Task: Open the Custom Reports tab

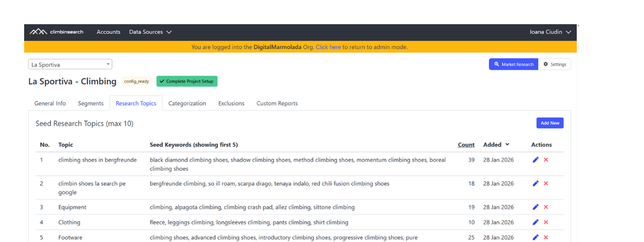Action: 277,103
